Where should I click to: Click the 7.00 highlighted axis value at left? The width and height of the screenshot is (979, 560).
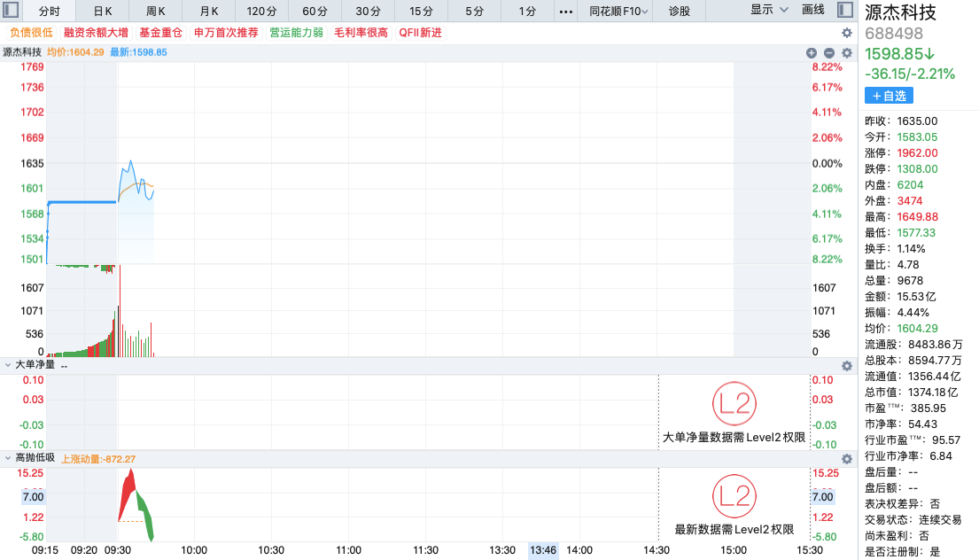(33, 497)
